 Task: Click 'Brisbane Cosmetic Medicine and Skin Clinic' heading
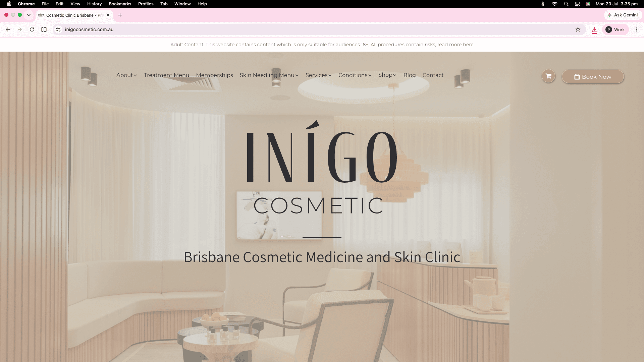point(322,257)
